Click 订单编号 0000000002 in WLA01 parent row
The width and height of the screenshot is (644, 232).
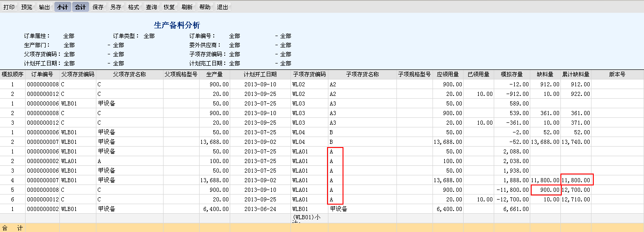[42, 161]
